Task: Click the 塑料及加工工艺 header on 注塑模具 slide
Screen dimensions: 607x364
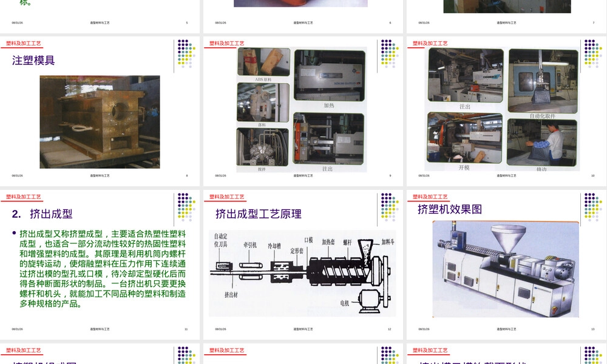Action: click(x=23, y=43)
